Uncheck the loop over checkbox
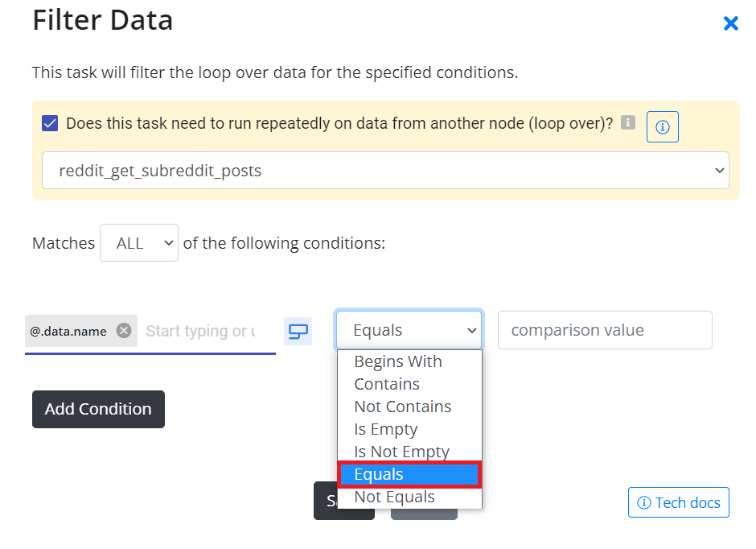Screen dimensions: 756x549 (x=50, y=123)
